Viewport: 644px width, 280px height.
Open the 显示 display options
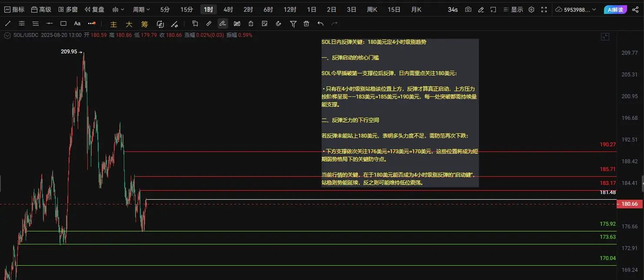tap(513, 9)
